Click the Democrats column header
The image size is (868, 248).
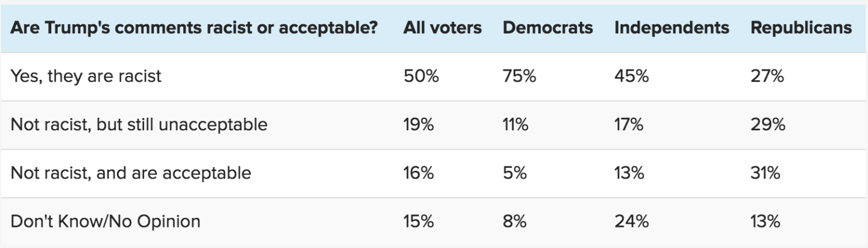tap(547, 28)
